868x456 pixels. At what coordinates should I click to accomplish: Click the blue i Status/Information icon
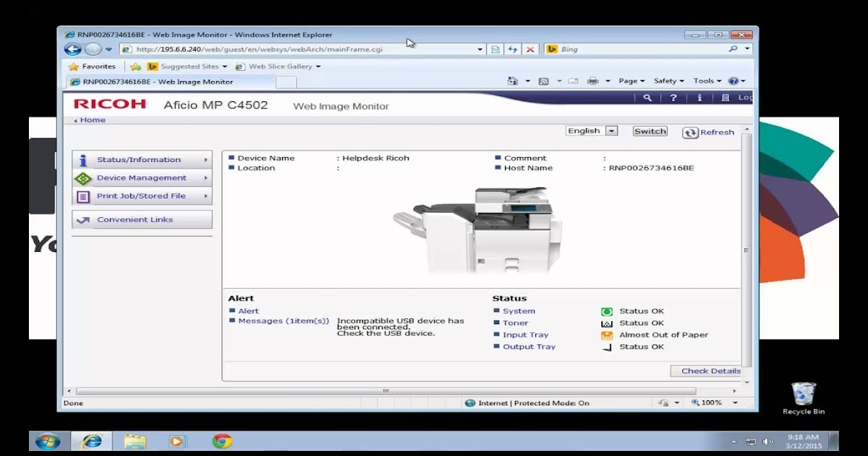83,160
